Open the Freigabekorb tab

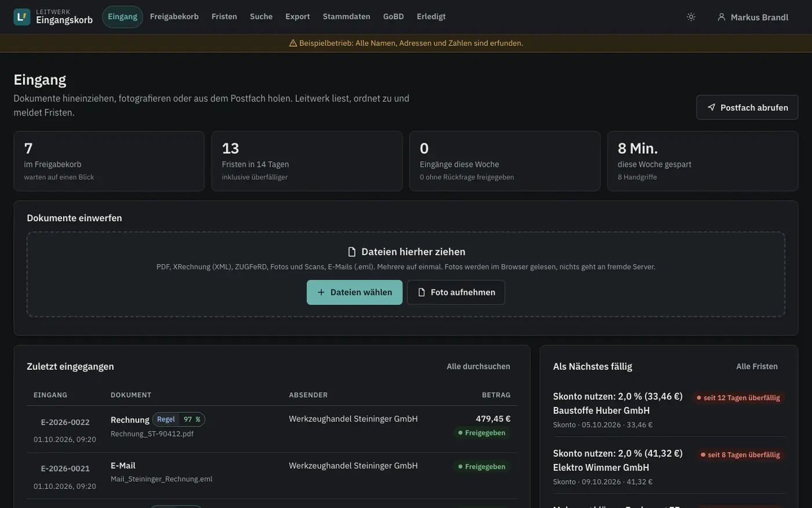(174, 17)
